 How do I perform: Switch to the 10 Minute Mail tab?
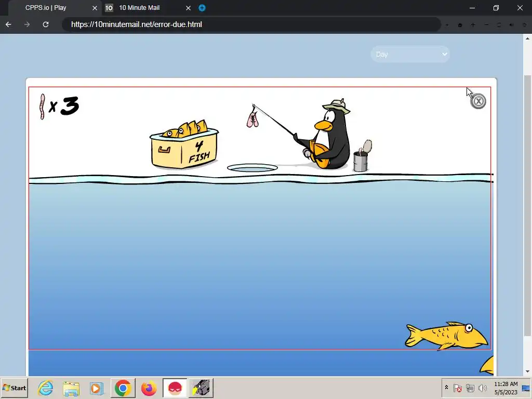click(x=139, y=8)
